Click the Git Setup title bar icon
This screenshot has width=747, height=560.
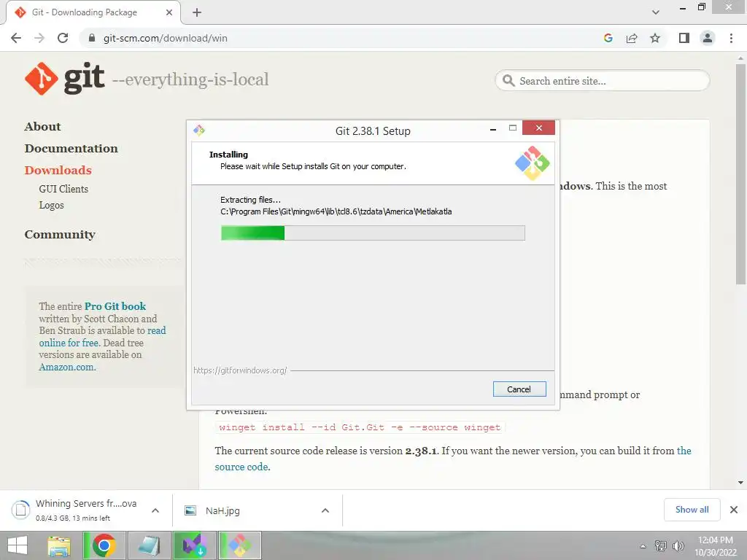click(x=199, y=130)
